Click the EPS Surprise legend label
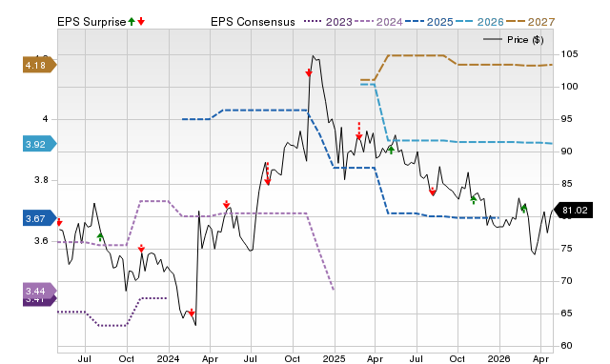The width and height of the screenshot is (610, 364). coord(91,22)
